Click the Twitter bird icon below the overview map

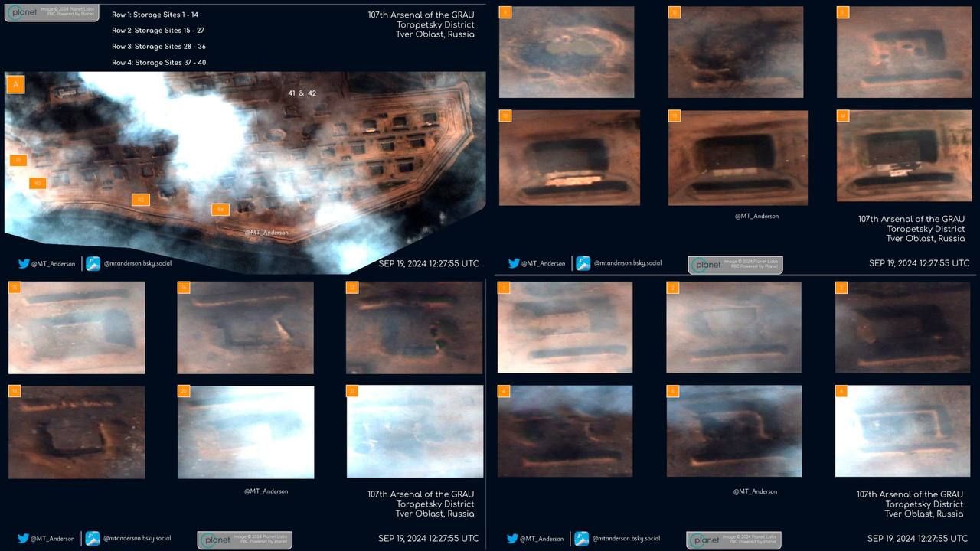click(24, 263)
